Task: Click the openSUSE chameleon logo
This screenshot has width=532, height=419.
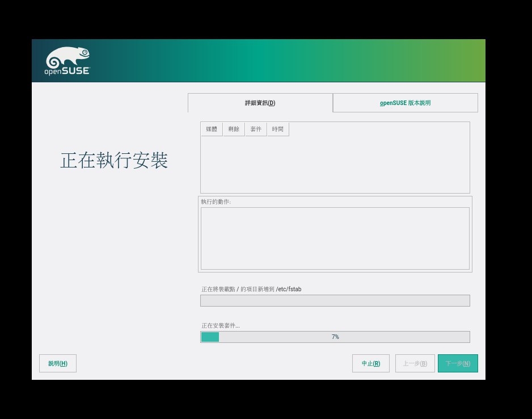Action: click(67, 61)
